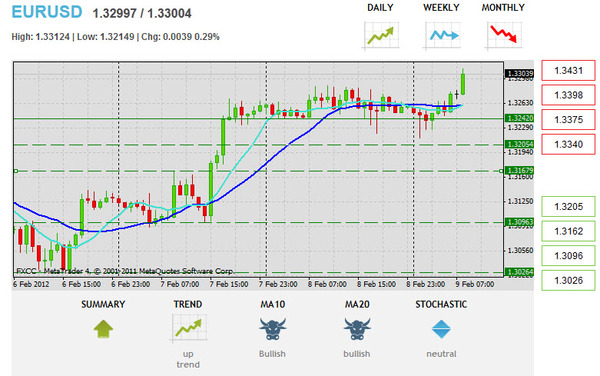
Task: Click the 1.3398 resistance level box
Action: click(568, 95)
